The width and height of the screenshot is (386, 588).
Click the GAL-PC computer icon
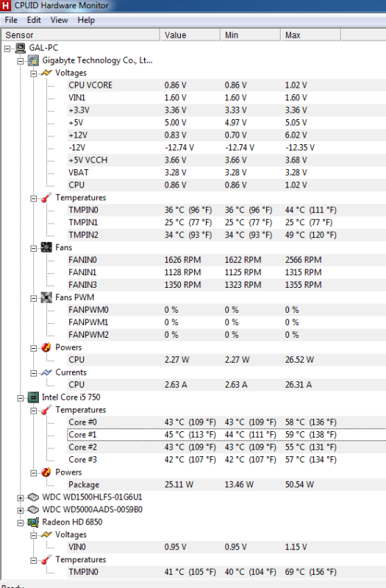click(21, 48)
